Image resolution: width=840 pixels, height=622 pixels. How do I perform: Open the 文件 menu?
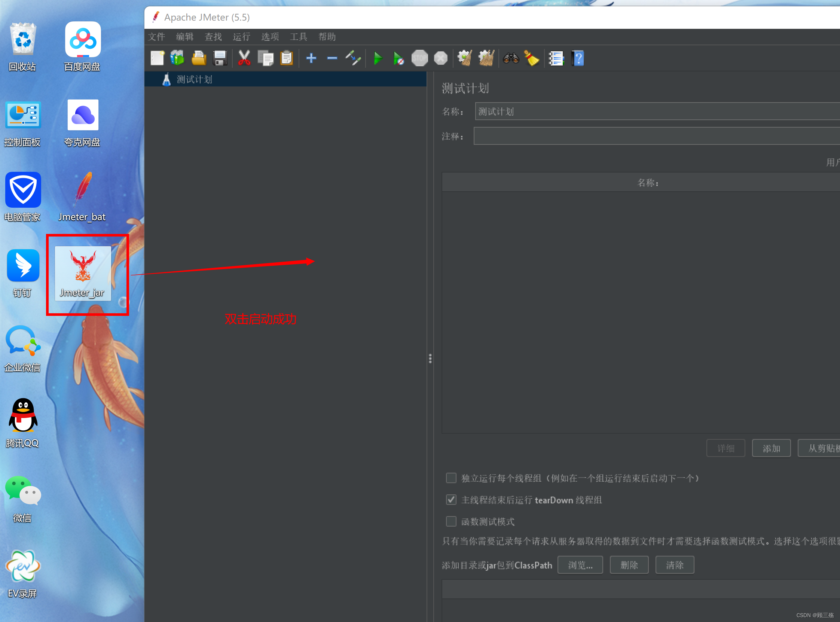coord(156,37)
